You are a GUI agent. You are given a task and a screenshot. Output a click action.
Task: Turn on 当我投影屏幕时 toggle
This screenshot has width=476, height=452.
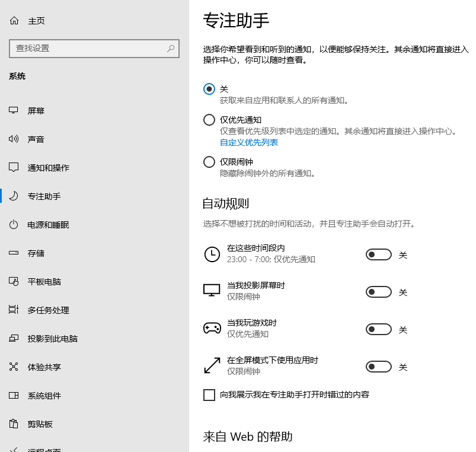pyautogui.click(x=378, y=292)
